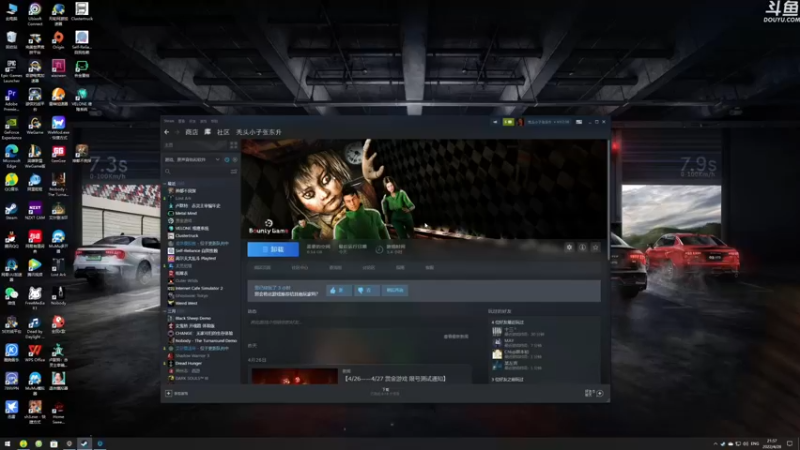Select Clustertruck in the library list
800x450 pixels.
coord(187,236)
